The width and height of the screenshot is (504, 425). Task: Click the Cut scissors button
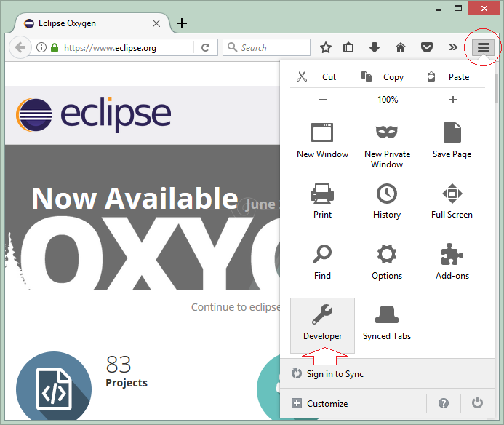(x=322, y=77)
